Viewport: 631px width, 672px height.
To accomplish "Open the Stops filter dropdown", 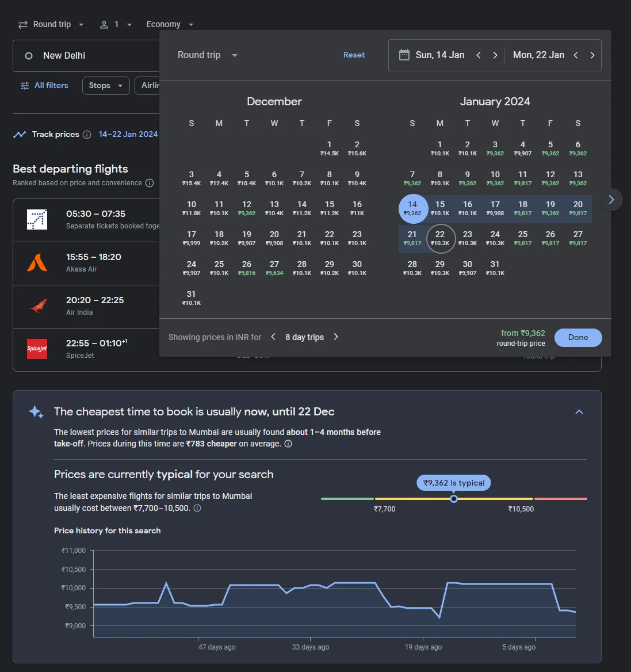I will click(106, 86).
